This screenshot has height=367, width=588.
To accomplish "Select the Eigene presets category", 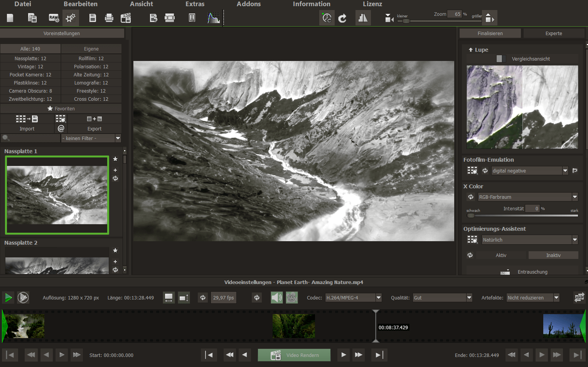I will 91,49.
